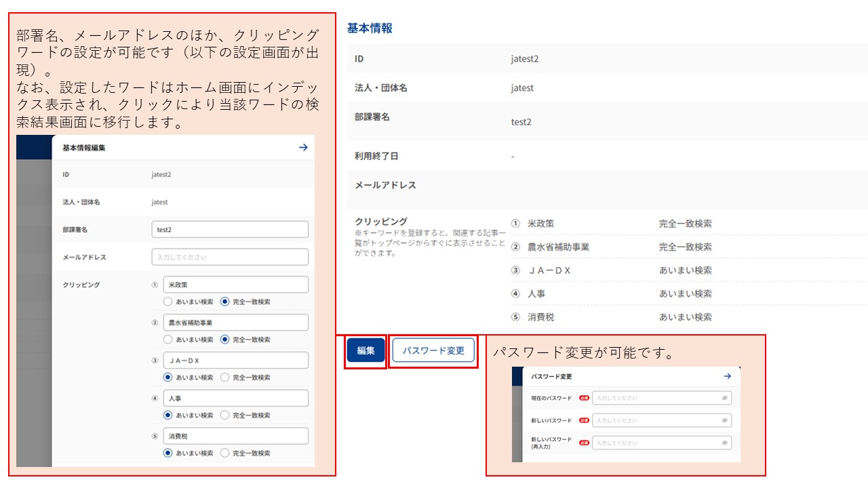Click the 新しいパスワード(再入力) input field

point(662,443)
